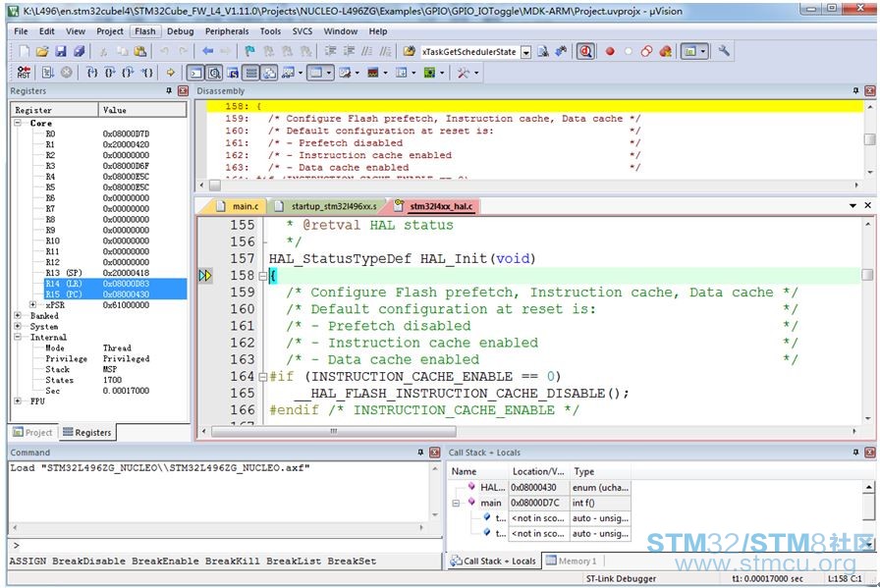
Task: Disable all breakpoints icon
Action: point(646,52)
